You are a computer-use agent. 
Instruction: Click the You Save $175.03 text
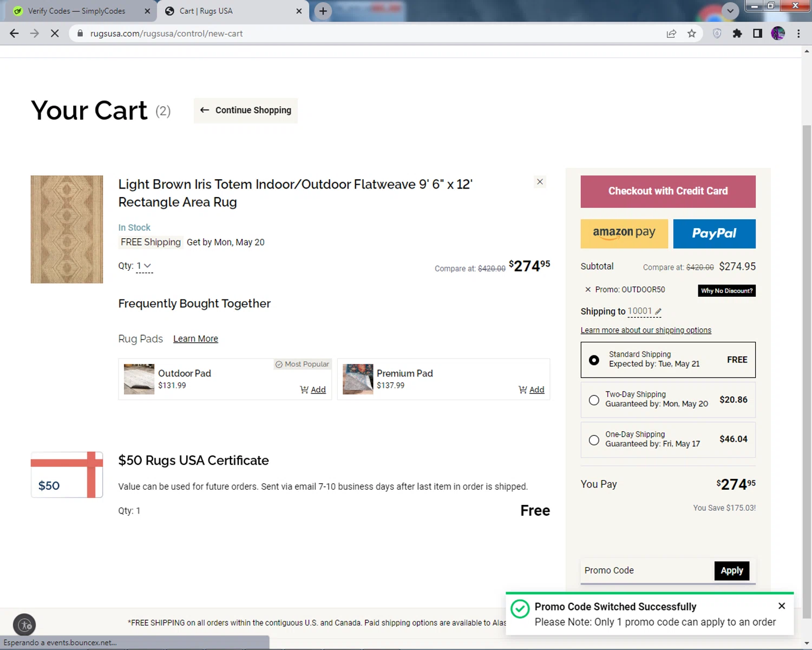[x=724, y=508]
